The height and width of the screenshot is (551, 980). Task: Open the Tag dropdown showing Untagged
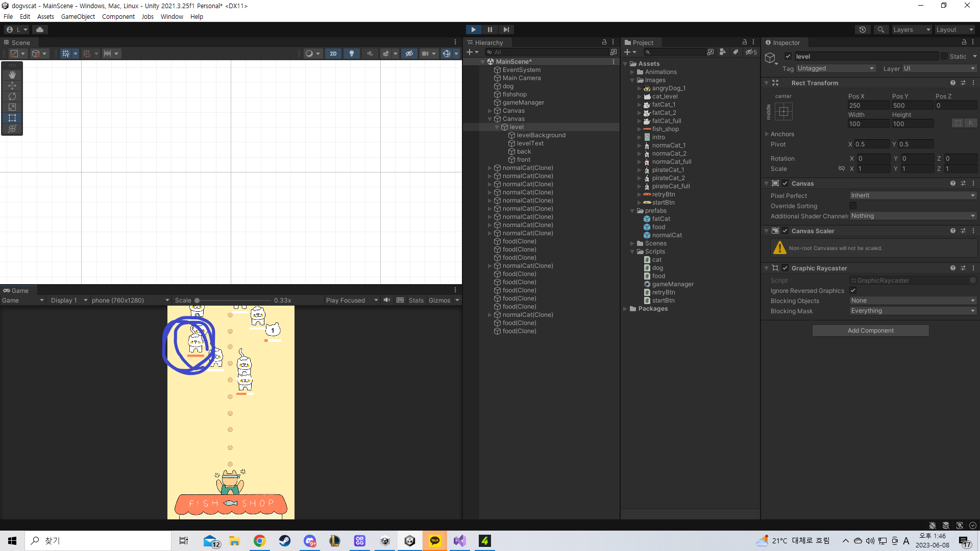pyautogui.click(x=836, y=68)
